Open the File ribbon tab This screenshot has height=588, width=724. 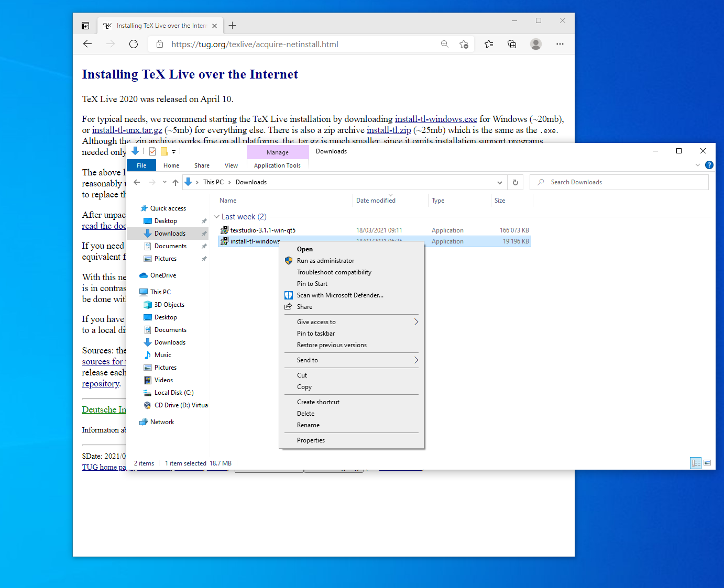[141, 165]
